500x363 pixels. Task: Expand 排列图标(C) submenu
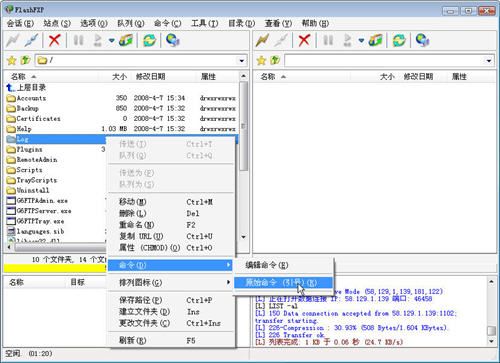click(171, 283)
